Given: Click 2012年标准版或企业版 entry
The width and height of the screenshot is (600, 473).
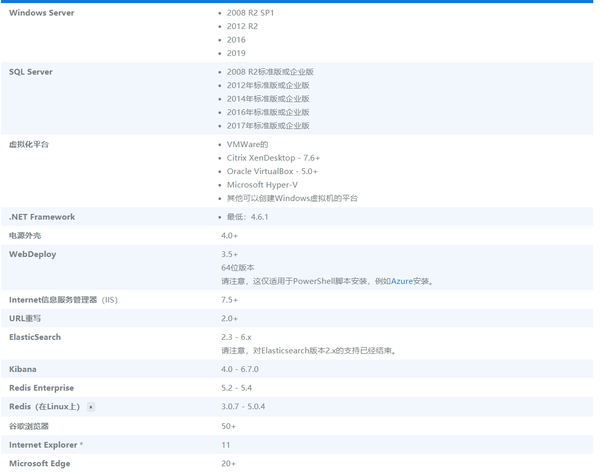Looking at the screenshot, I should 268,85.
